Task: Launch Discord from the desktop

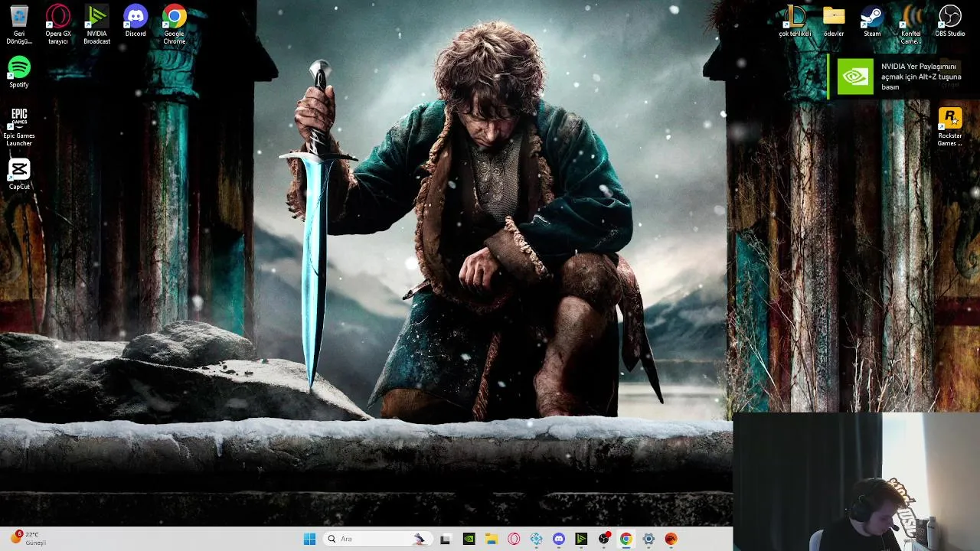Action: (x=136, y=21)
